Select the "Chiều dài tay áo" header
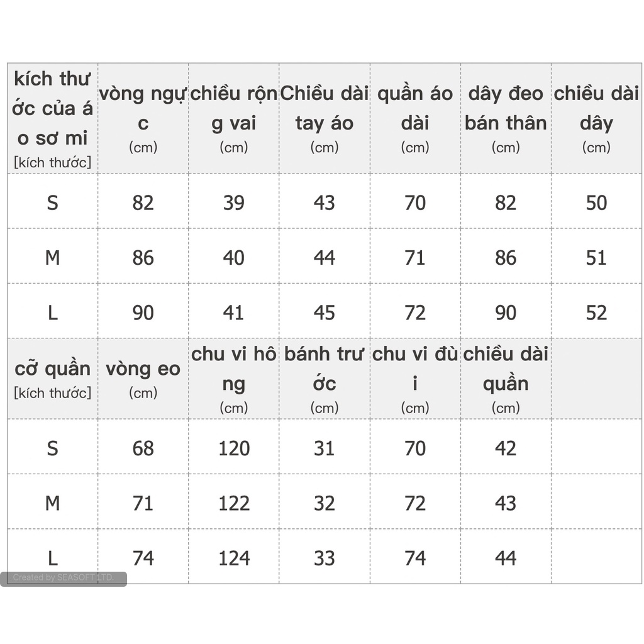 (x=325, y=118)
